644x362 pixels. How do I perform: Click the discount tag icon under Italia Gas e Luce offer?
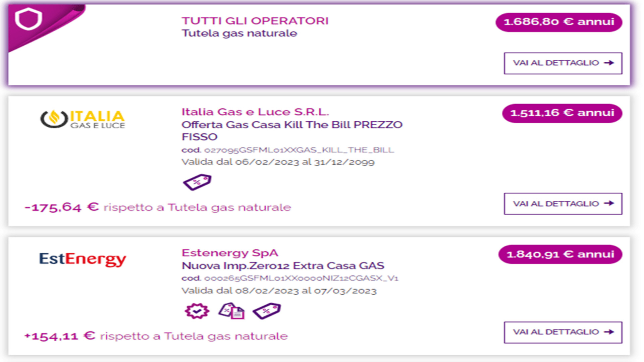tap(197, 182)
